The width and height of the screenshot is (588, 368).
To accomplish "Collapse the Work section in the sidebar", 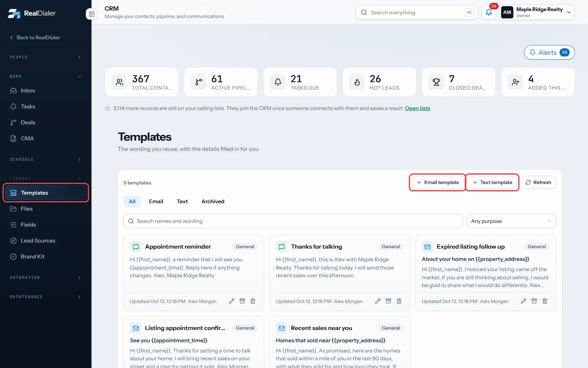I will pyautogui.click(x=46, y=76).
